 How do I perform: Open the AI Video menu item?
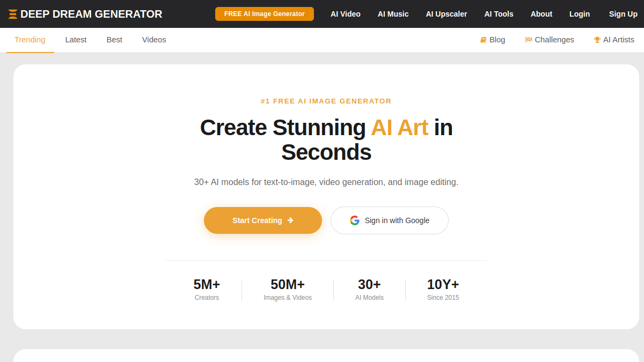[x=346, y=14]
